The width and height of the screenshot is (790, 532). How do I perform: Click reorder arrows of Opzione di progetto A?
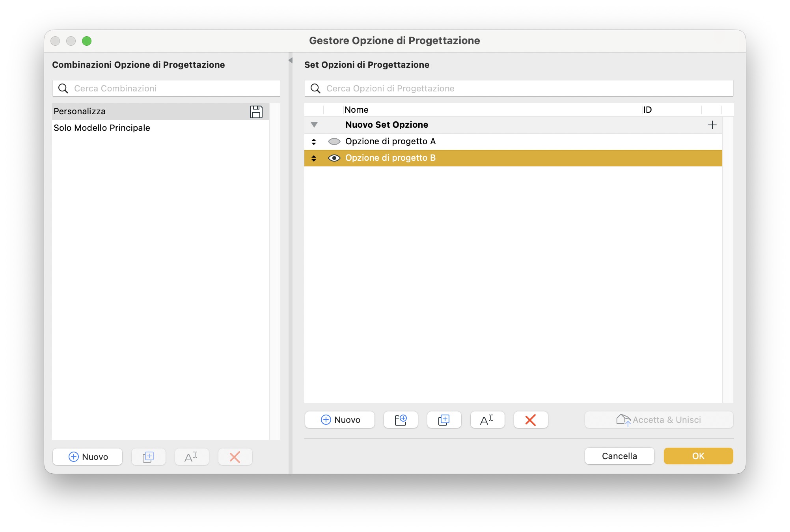[314, 141]
